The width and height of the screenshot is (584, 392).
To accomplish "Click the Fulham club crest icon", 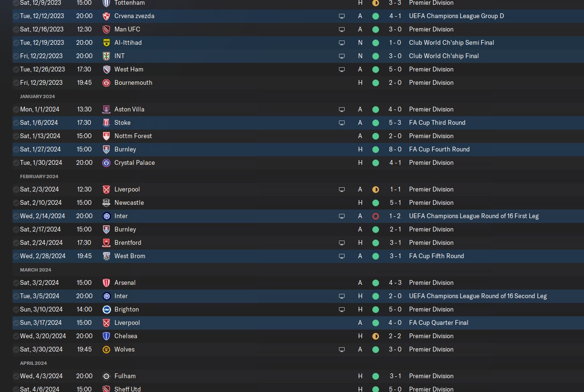I will click(x=106, y=376).
